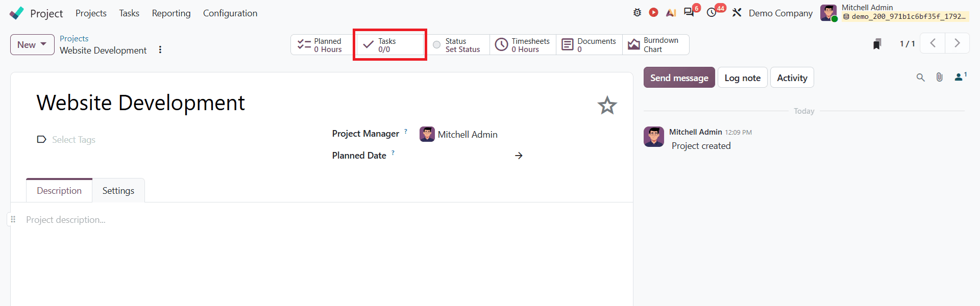Click the bookmark icon near pager
This screenshot has height=306, width=980.
pos(877,44)
